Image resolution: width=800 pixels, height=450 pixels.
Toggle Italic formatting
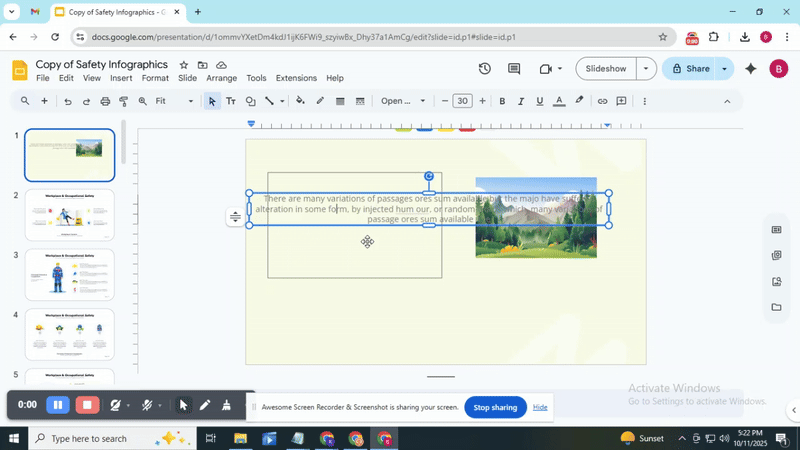pyautogui.click(x=521, y=101)
